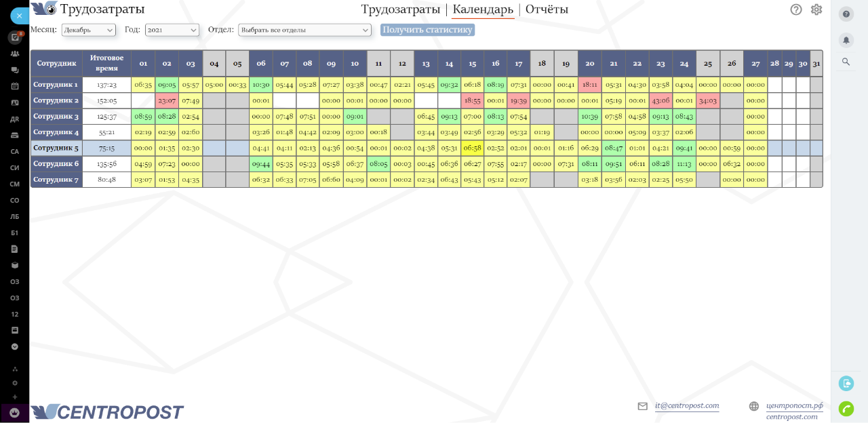Open the small gear icon in left sidebar
The image size is (868, 423).
[x=15, y=383]
